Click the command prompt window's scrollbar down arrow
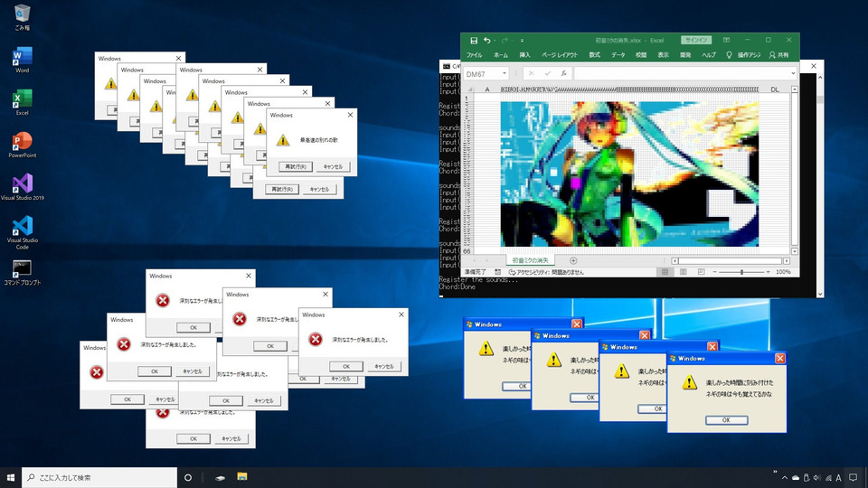The width and height of the screenshot is (868, 488). pyautogui.click(x=819, y=294)
